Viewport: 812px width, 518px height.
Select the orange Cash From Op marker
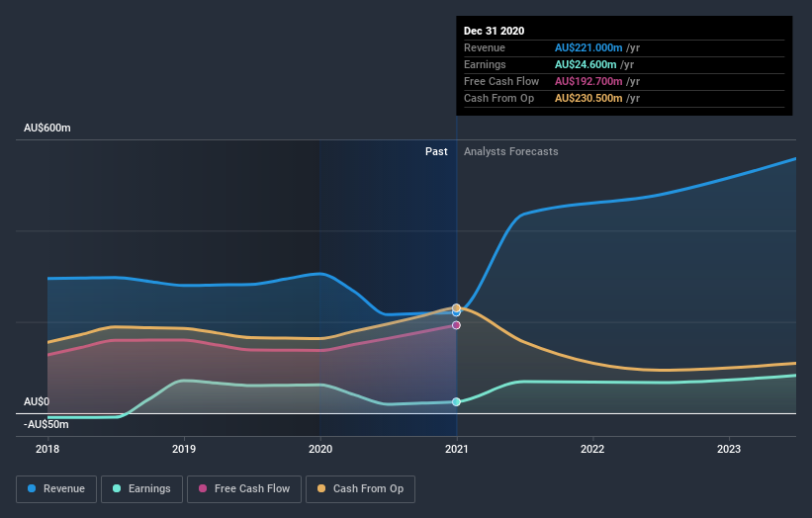coord(456,307)
